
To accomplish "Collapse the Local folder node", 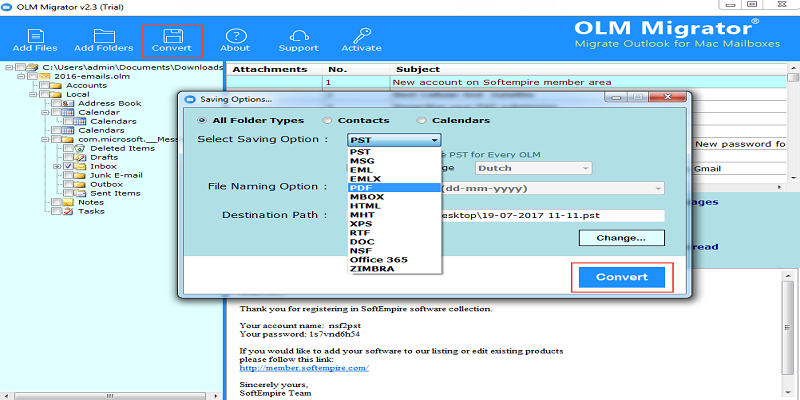I will coord(33,94).
